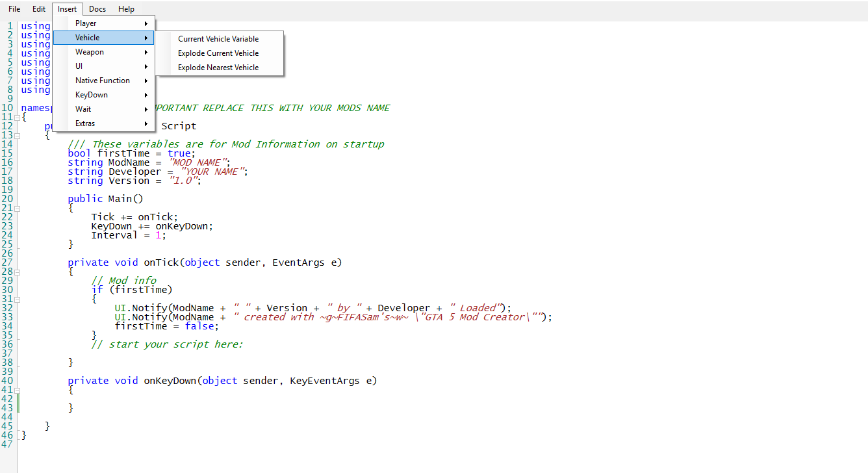The height and width of the screenshot is (473, 868).
Task: Collapse the onTick method fold marker
Action: (18, 272)
